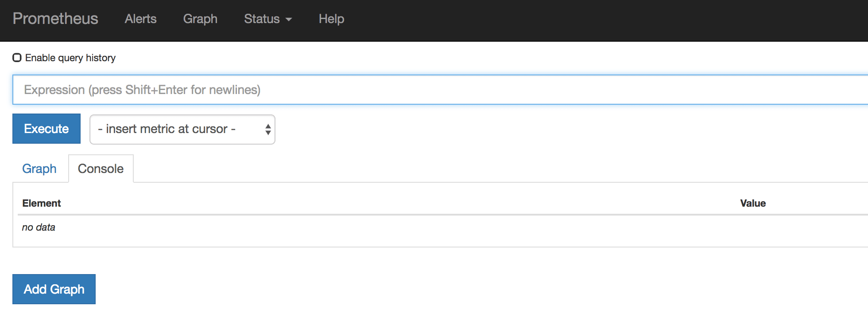Select the 'no data' result row
The image size is (868, 314).
39,227
